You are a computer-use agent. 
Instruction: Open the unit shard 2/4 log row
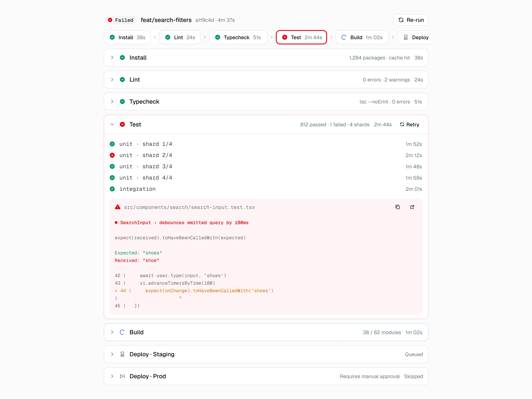pos(266,155)
